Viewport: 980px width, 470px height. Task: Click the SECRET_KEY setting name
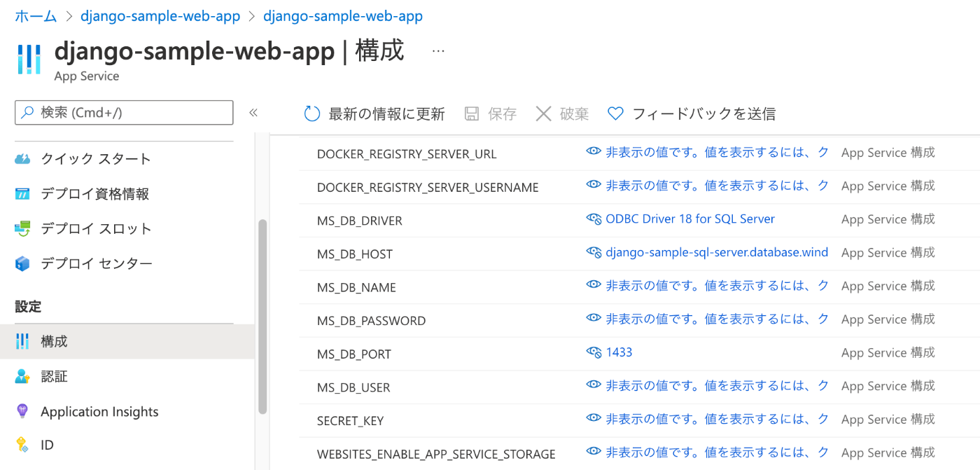click(x=351, y=421)
